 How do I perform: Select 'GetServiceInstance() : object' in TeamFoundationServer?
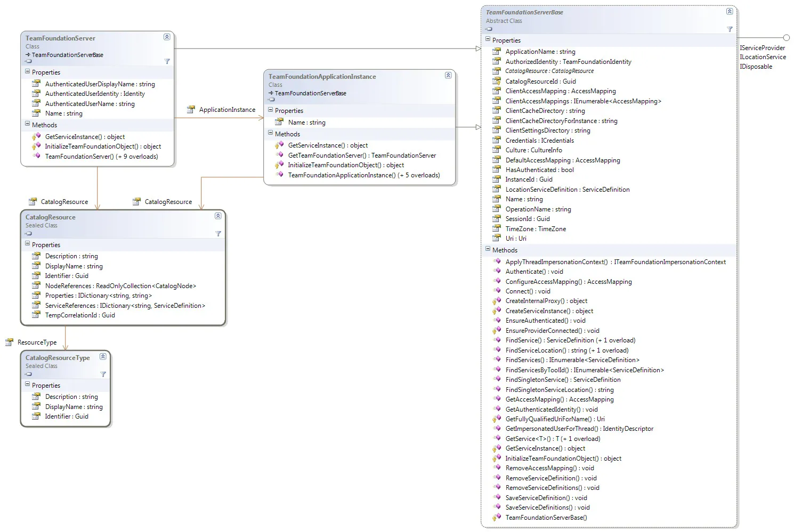pyautogui.click(x=85, y=137)
